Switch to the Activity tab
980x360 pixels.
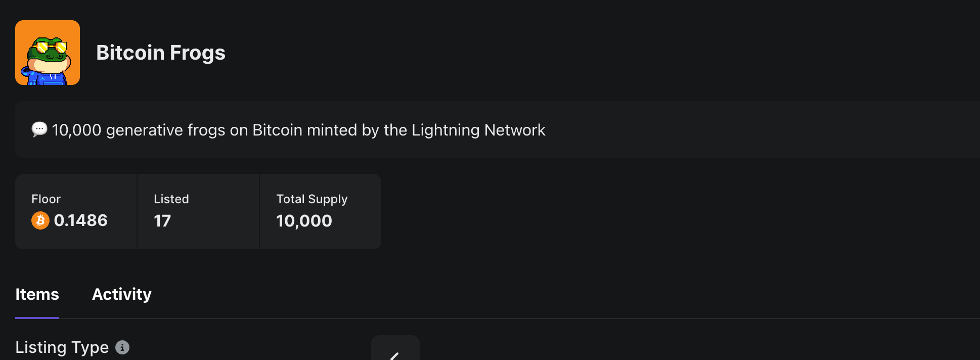[x=121, y=294]
